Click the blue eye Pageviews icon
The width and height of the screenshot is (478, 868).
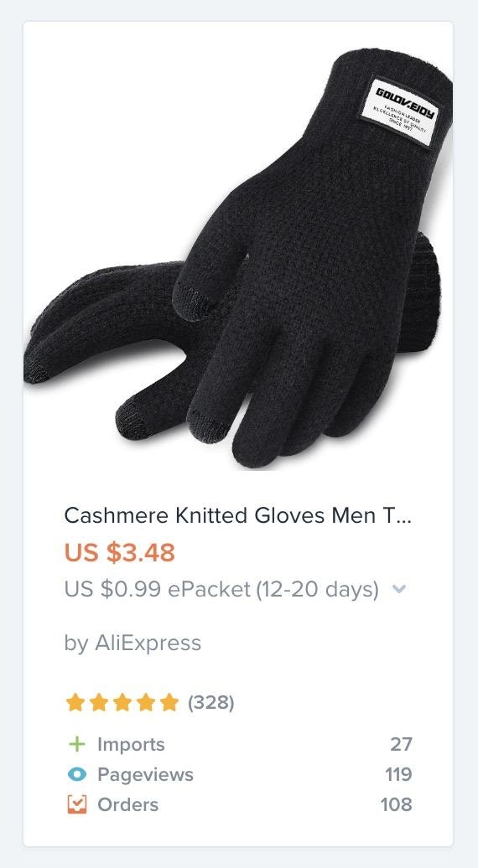[77, 774]
